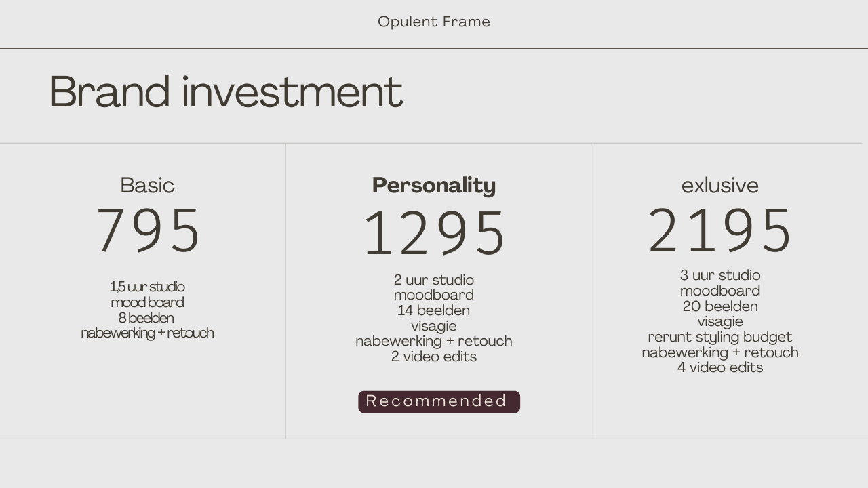
Task: Click the 'rerunt styling budget' line
Action: click(x=720, y=337)
